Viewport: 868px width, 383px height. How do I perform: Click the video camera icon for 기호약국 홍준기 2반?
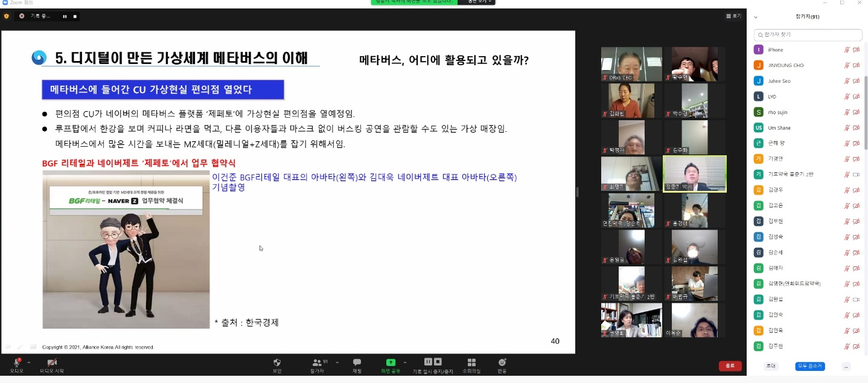tap(856, 175)
